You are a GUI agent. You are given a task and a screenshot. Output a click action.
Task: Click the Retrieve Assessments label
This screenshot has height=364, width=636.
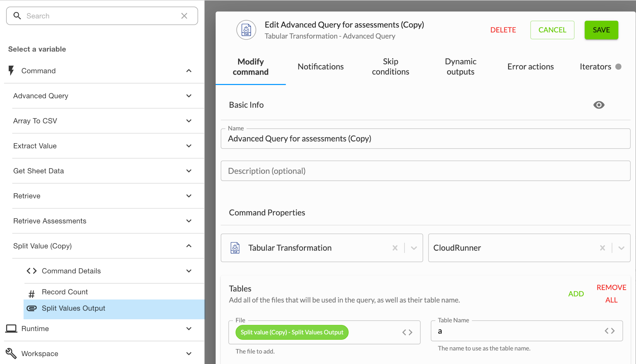(x=50, y=221)
